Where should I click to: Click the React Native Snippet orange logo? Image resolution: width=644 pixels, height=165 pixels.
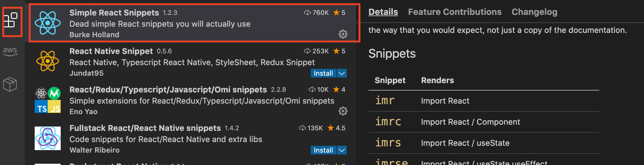click(x=48, y=61)
